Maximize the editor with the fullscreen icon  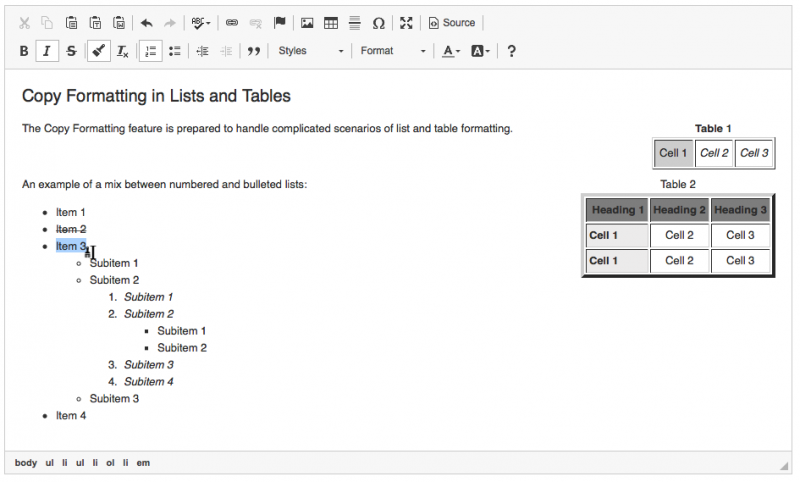pyautogui.click(x=405, y=22)
